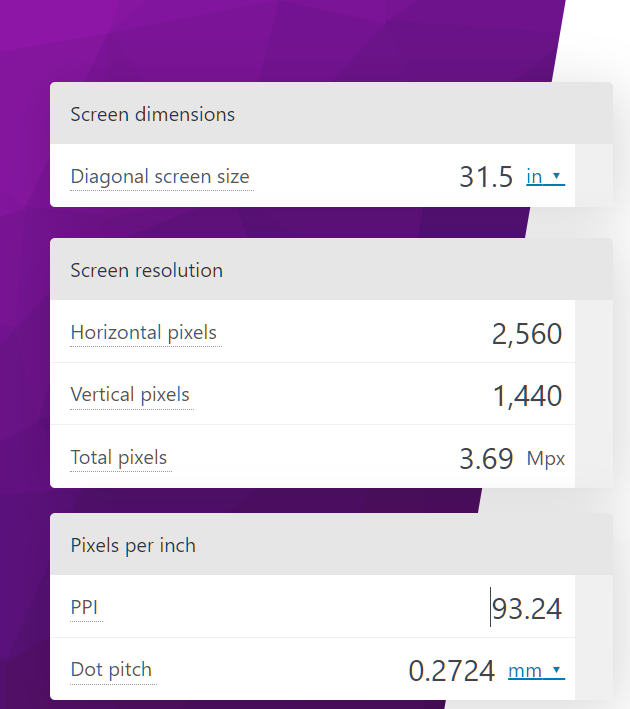This screenshot has height=709, width=630.
Task: Click the Total pixels label
Action: (119, 458)
